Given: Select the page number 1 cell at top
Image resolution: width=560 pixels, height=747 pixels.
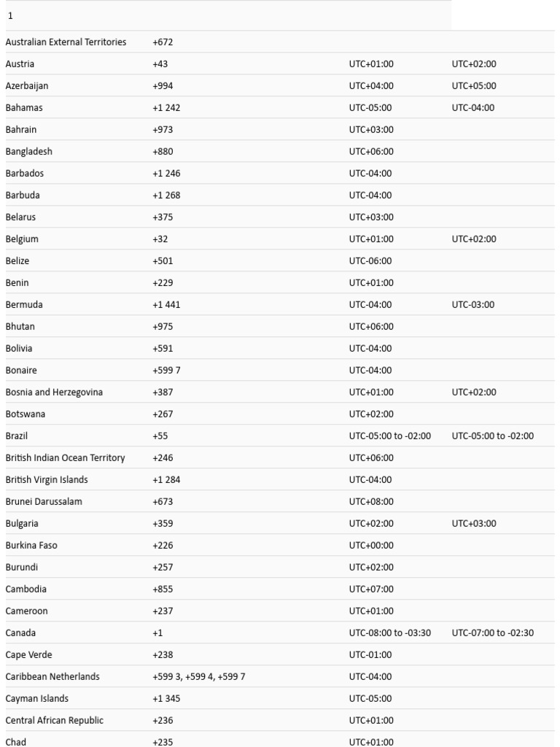Looking at the screenshot, I should [x=10, y=16].
